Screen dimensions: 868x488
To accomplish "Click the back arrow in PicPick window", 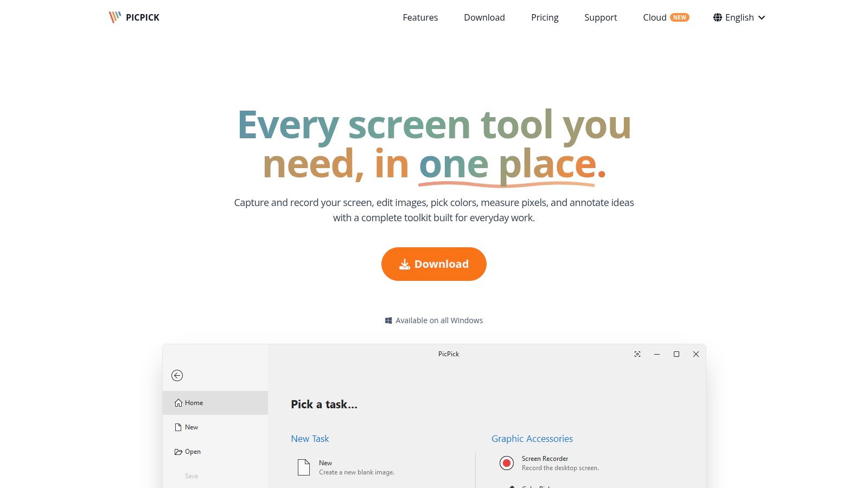I will pos(177,375).
